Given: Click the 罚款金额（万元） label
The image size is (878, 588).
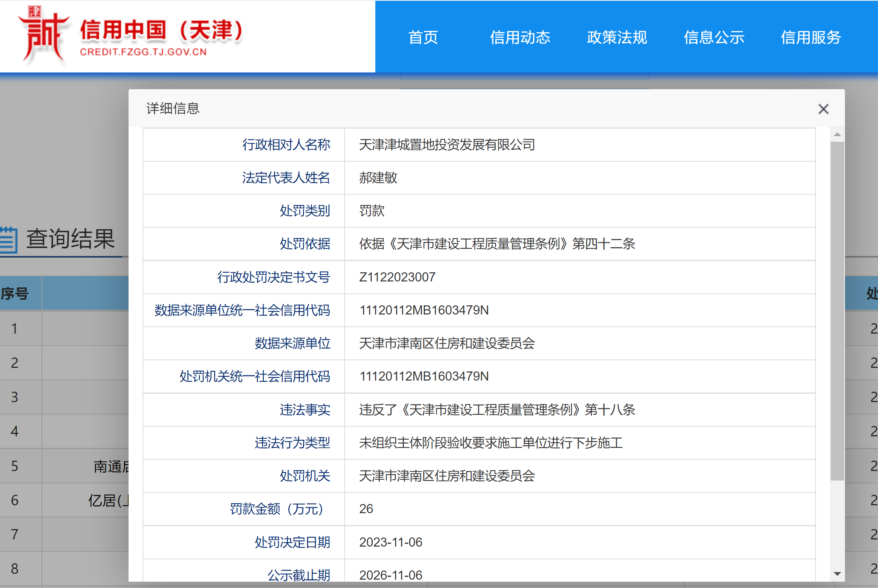Looking at the screenshot, I should click(x=277, y=508).
